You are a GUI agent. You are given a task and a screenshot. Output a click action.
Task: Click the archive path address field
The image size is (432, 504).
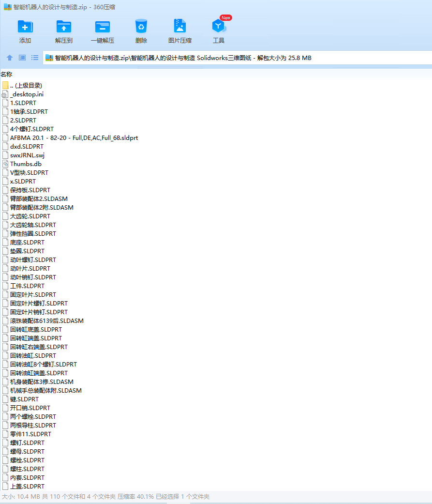tap(237, 58)
